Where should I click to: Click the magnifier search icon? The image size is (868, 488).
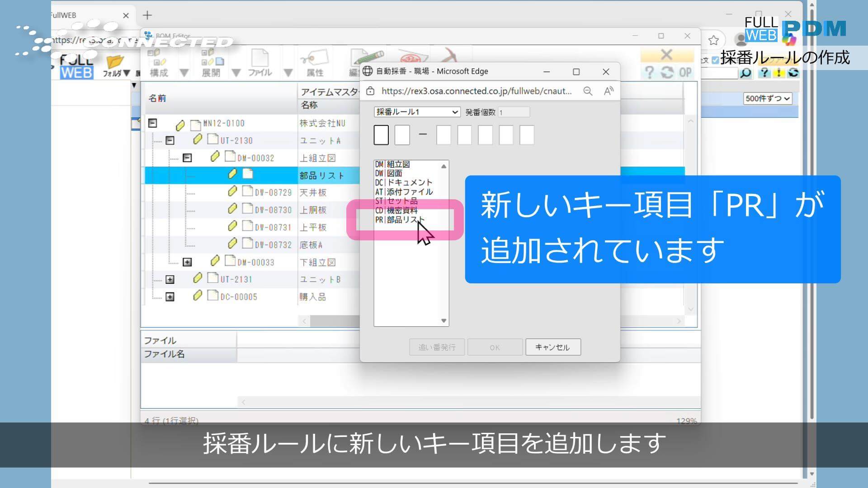[747, 73]
